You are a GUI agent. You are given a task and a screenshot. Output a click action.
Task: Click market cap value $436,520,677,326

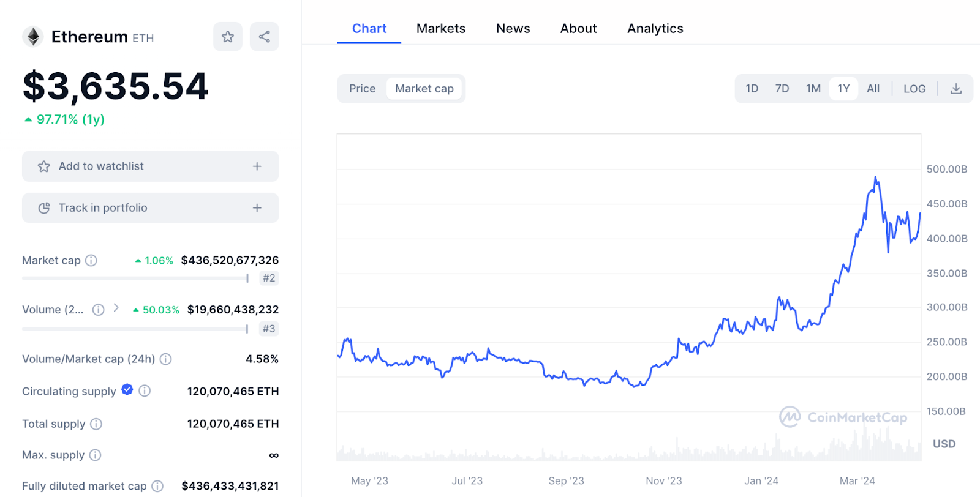click(x=230, y=260)
